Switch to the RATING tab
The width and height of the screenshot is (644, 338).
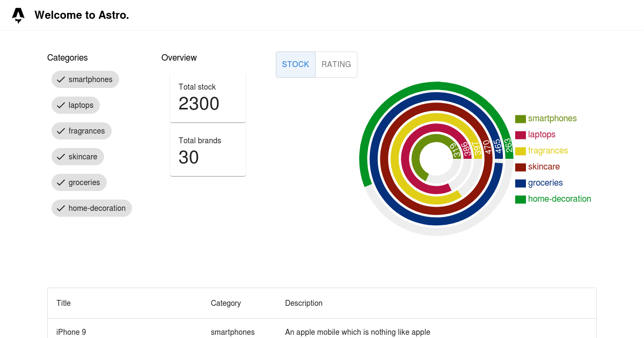(336, 64)
